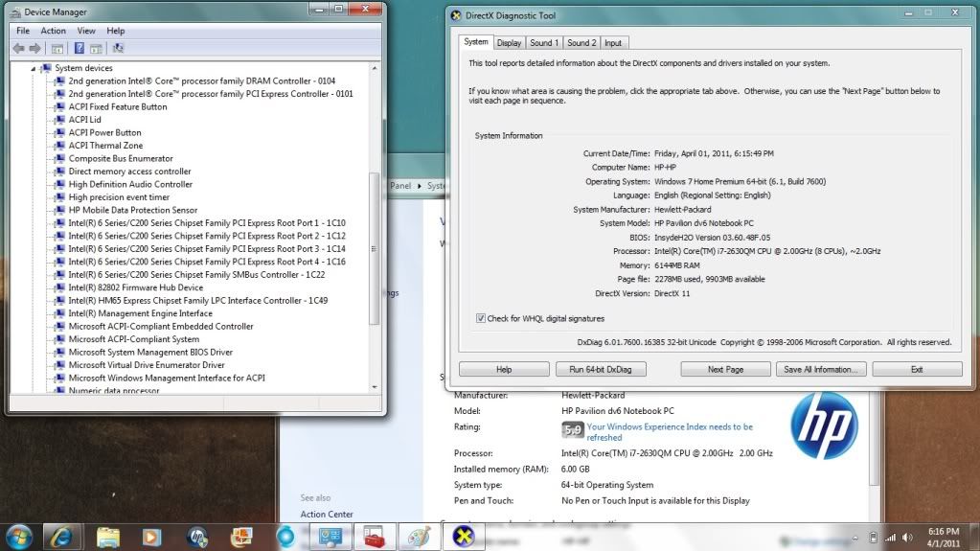
Task: Switch to the Paint taskbar icon
Action: (419, 538)
